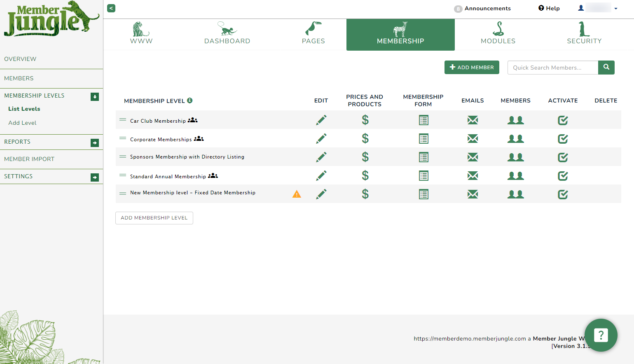Expand the Settings sidebar section

click(95, 177)
